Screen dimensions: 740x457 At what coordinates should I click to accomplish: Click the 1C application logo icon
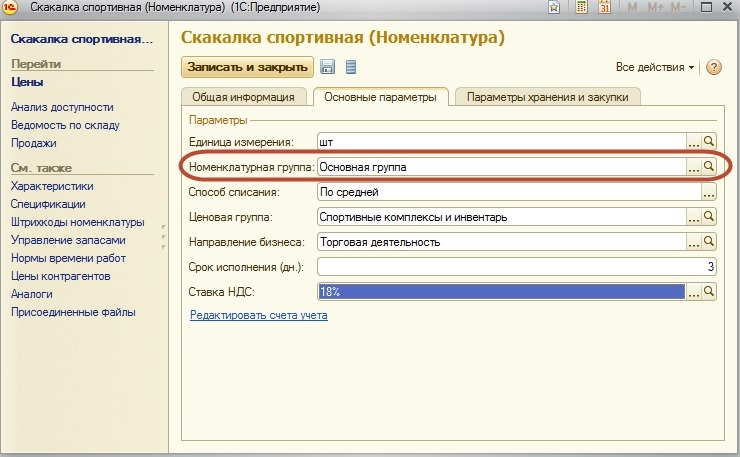click(x=9, y=7)
